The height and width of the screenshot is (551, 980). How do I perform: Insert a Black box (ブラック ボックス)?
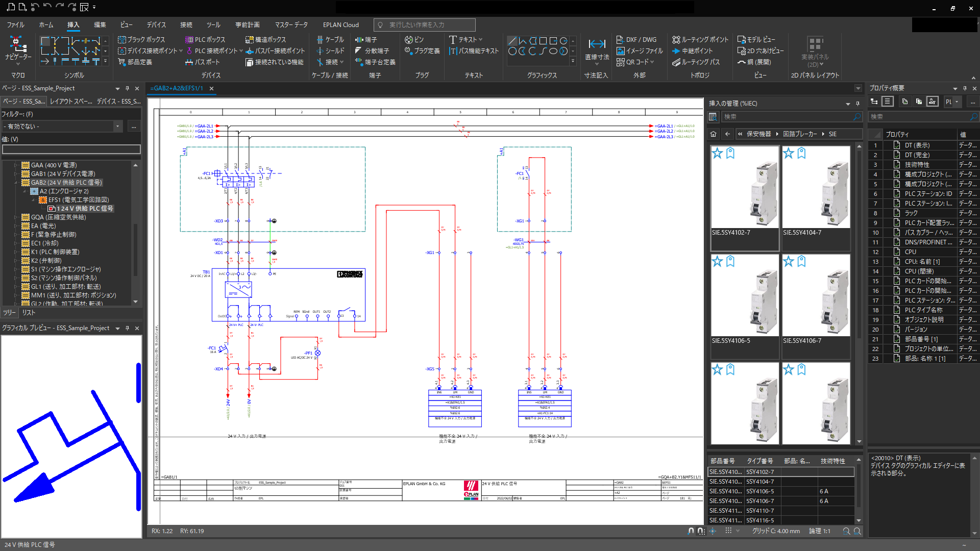click(x=141, y=39)
